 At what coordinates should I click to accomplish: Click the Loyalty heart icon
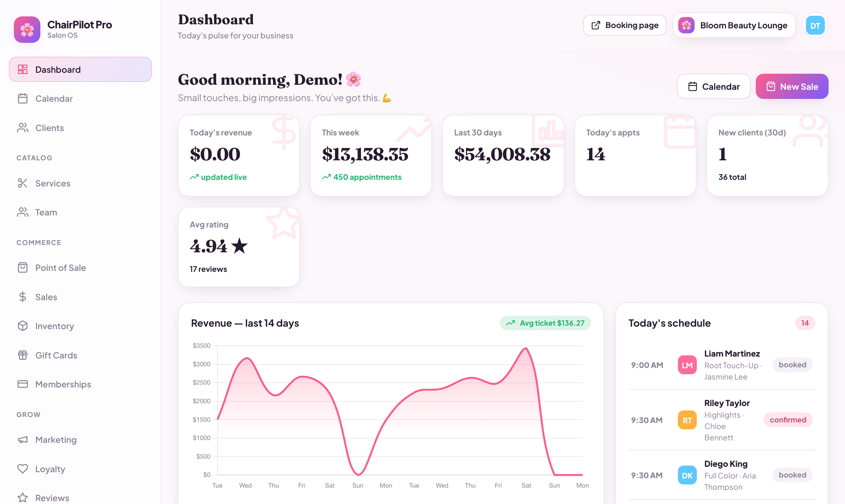click(23, 469)
